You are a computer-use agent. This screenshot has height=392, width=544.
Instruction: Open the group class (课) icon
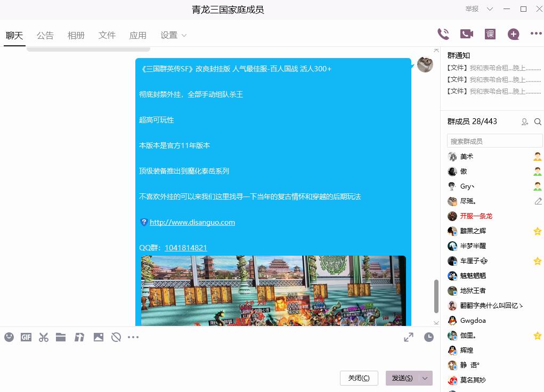(x=490, y=34)
